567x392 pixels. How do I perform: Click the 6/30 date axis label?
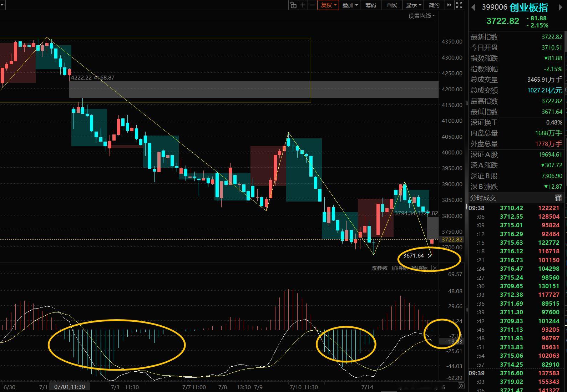[x=9, y=387]
